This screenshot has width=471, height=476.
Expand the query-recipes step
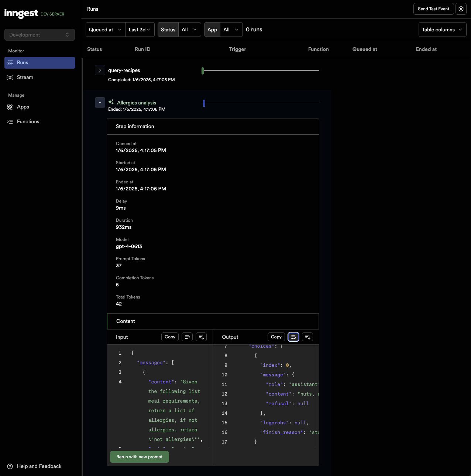100,70
